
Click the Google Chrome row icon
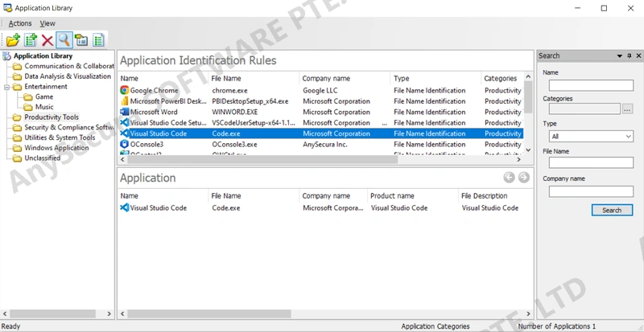tap(125, 90)
